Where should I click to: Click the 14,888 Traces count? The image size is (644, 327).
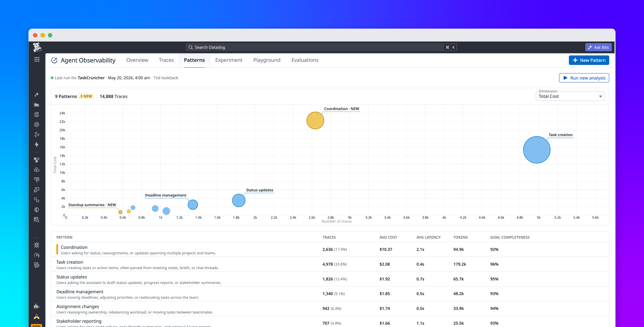click(x=114, y=96)
